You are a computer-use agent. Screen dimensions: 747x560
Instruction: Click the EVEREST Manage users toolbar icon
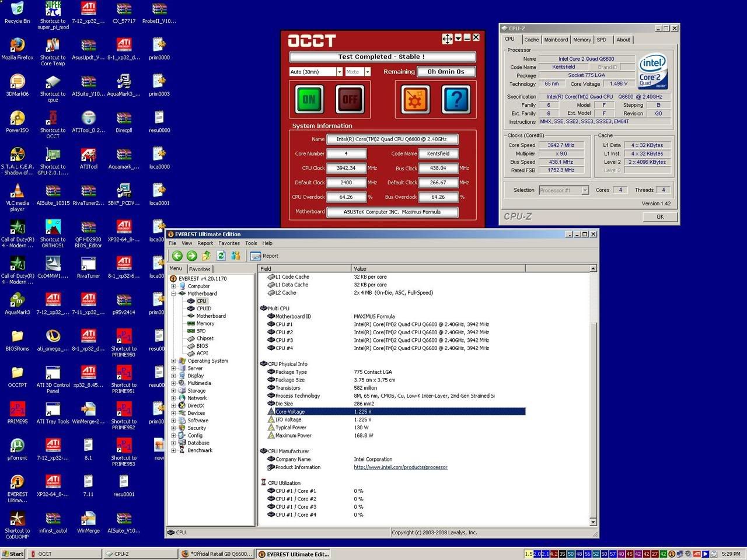click(236, 256)
